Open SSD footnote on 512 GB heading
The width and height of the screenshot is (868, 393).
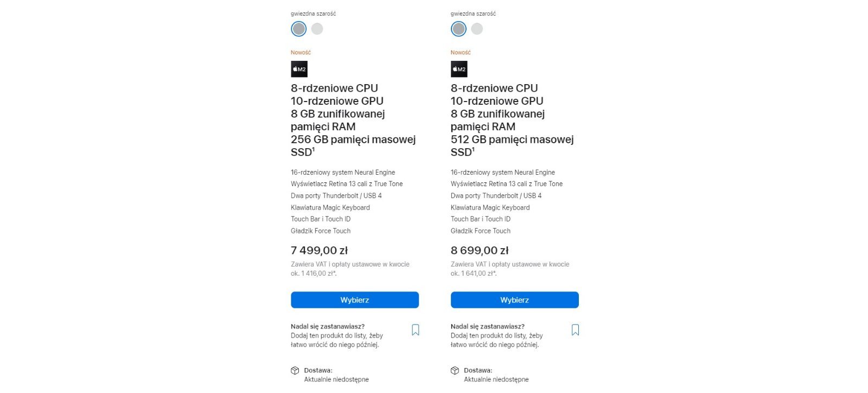[x=473, y=149]
